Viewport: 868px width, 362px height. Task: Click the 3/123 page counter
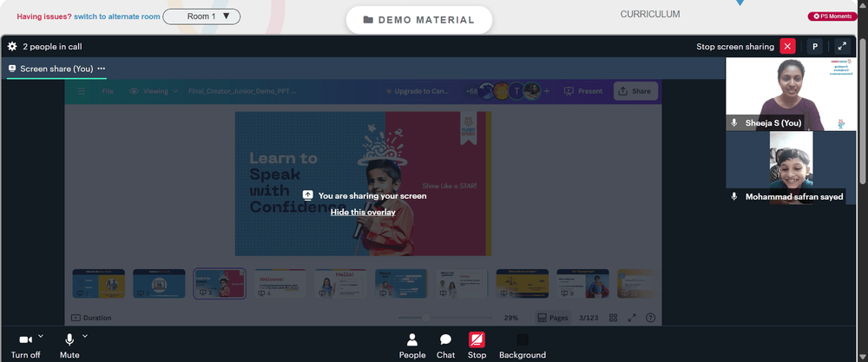point(589,318)
